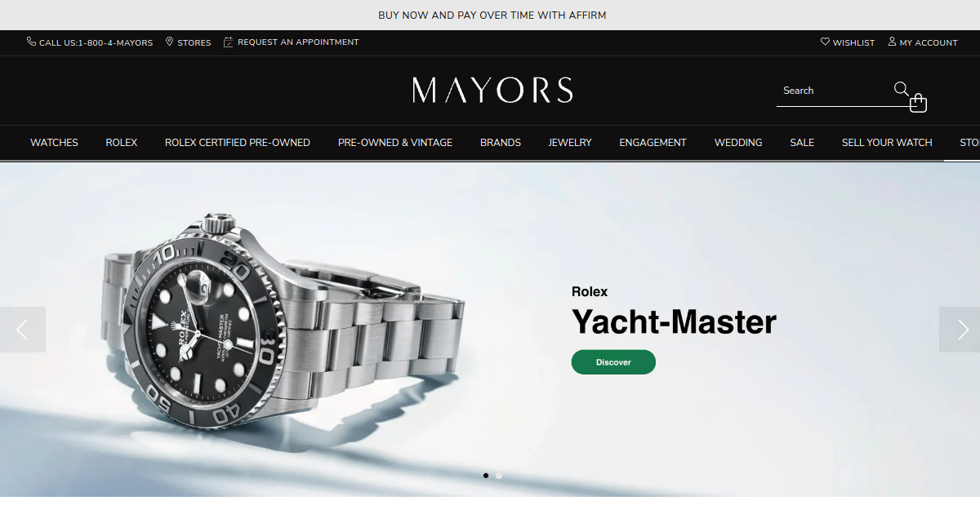Go to previous slide with left arrow

coord(23,330)
